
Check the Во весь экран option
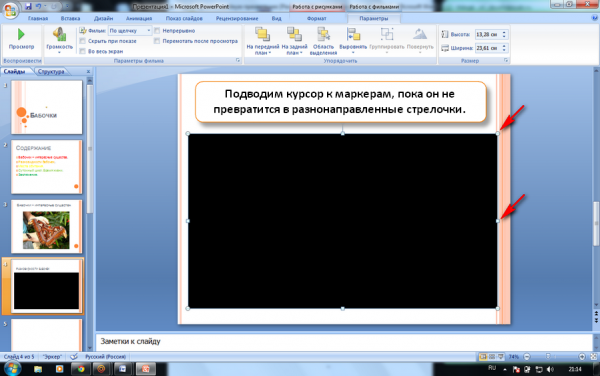[x=83, y=51]
